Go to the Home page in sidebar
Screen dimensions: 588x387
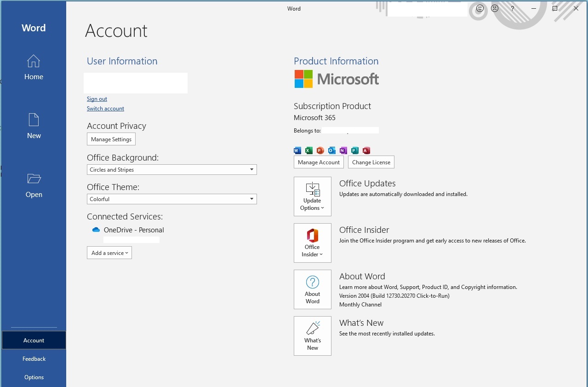34,68
